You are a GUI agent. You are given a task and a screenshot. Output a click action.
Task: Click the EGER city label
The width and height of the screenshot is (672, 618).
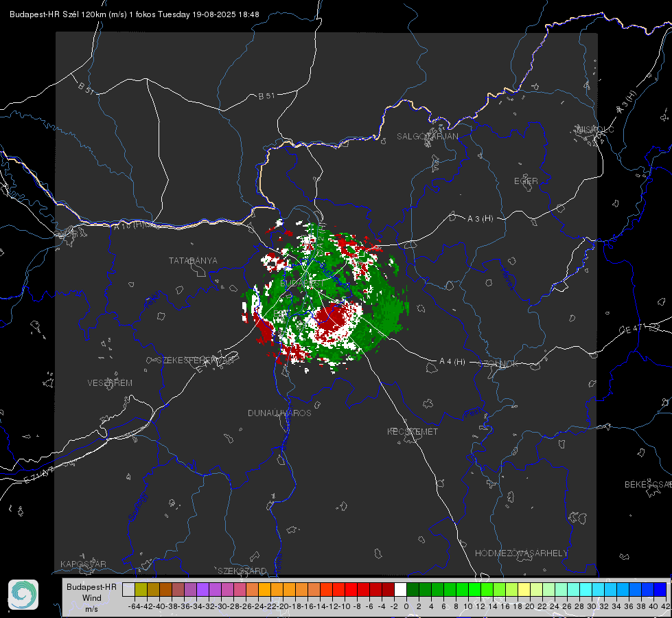coord(526,181)
